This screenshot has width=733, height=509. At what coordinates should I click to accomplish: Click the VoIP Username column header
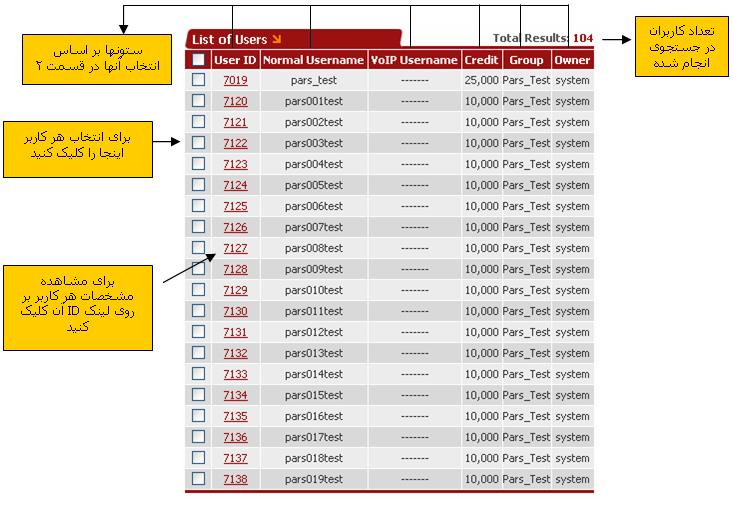(414, 60)
